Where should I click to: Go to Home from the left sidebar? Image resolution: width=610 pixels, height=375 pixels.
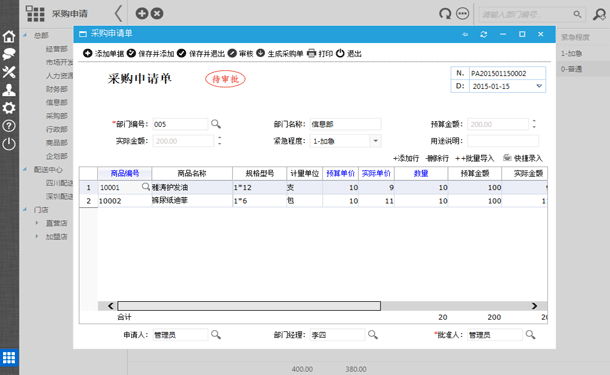[9, 36]
